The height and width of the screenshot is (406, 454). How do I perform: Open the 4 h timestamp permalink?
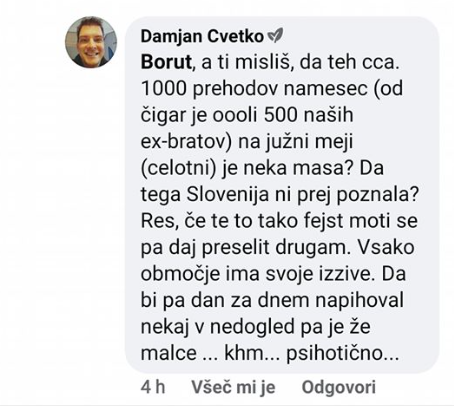[153, 387]
